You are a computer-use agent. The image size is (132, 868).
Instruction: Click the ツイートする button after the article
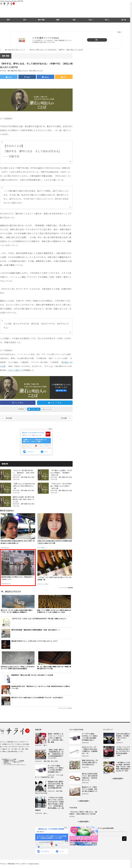[55, 403]
